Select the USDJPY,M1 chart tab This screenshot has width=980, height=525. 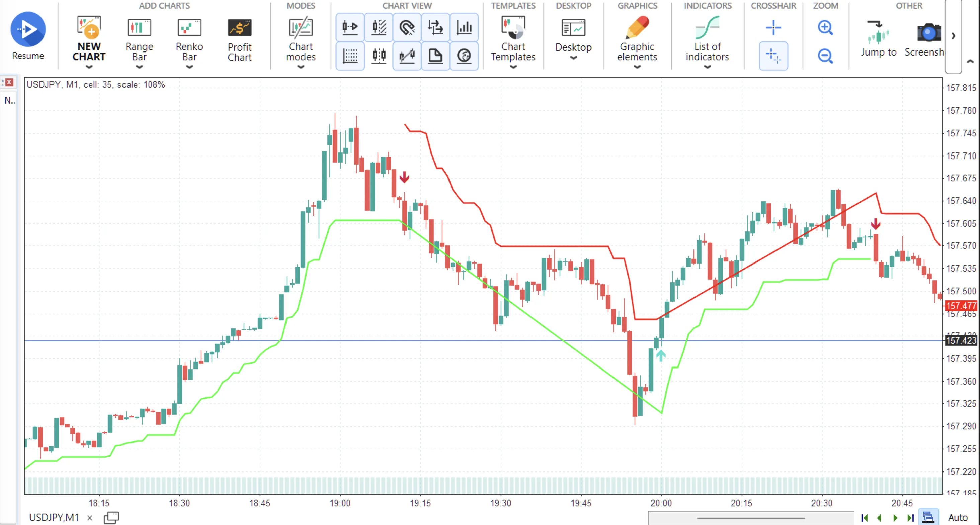click(54, 517)
